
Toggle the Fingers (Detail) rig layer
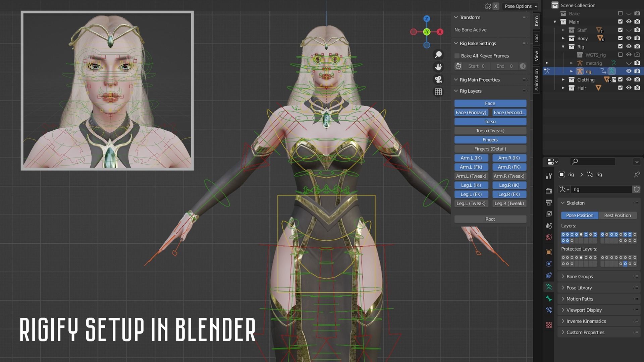pyautogui.click(x=490, y=149)
